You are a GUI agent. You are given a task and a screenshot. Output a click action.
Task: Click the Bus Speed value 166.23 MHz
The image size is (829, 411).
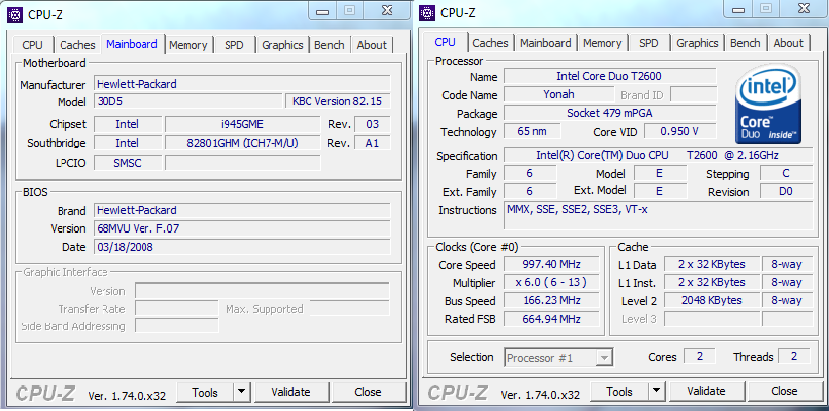click(x=551, y=300)
